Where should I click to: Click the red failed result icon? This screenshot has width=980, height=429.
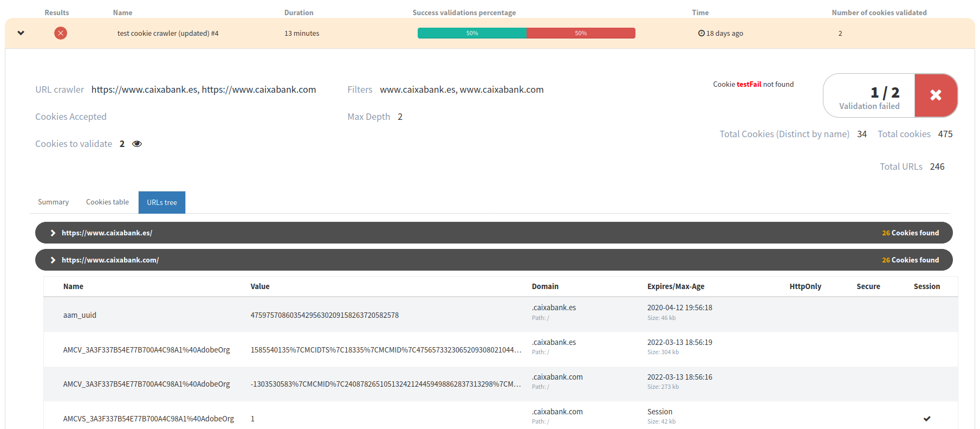tap(61, 33)
